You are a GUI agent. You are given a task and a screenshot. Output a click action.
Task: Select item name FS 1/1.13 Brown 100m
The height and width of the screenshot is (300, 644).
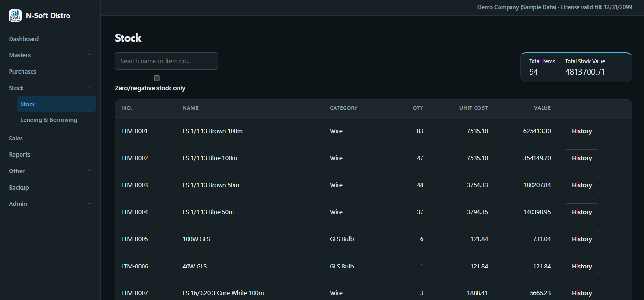point(212,131)
